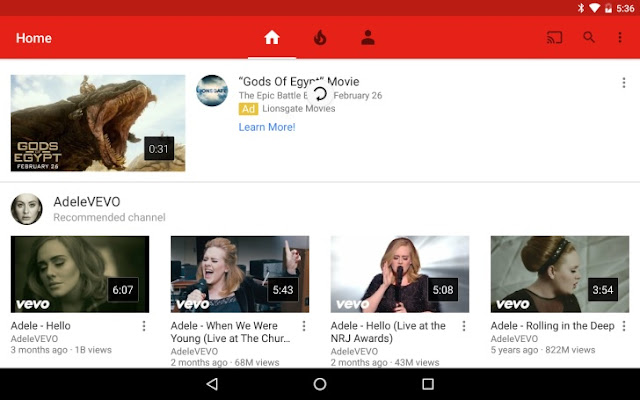Tap the Cast screen icon
The width and height of the screenshot is (640, 400).
tap(554, 38)
